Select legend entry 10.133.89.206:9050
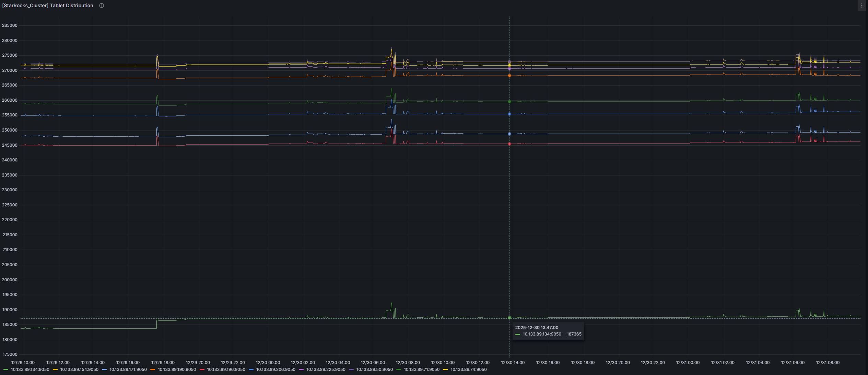868x375 pixels. tap(275, 370)
